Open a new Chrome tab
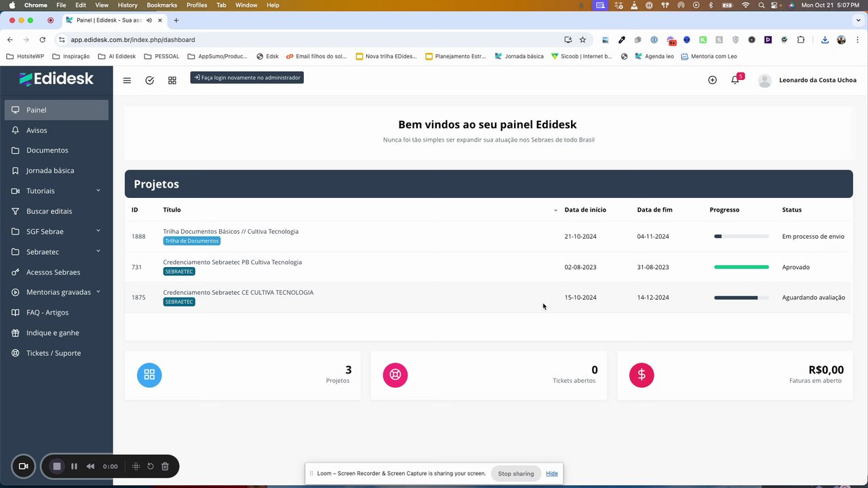This screenshot has height=488, width=868. click(x=176, y=20)
